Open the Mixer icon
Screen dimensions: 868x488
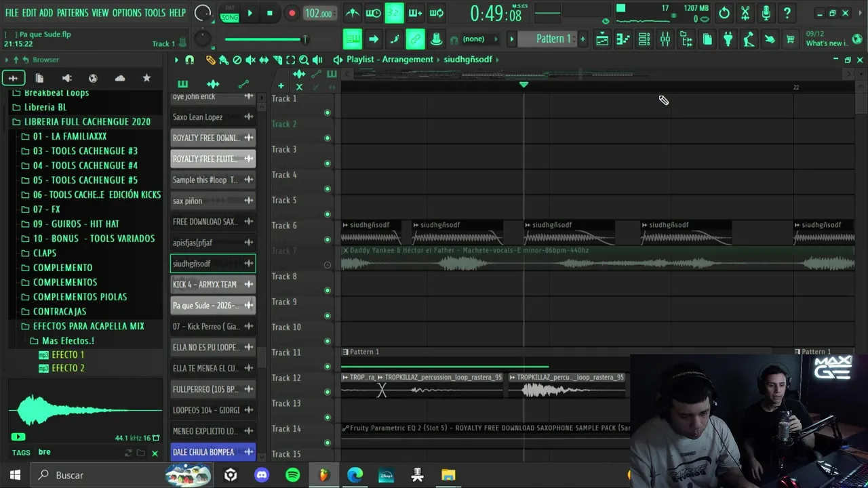(665, 39)
